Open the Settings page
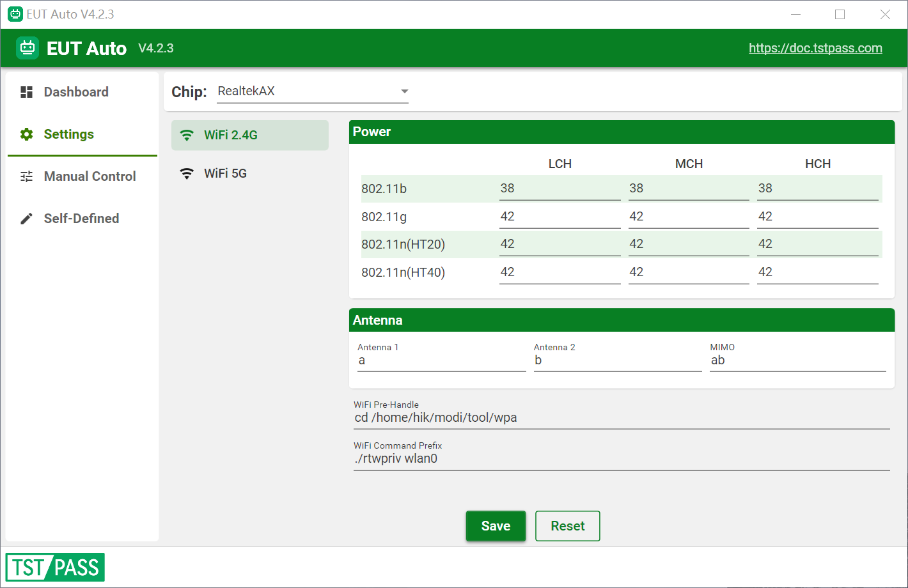The width and height of the screenshot is (908, 588). point(82,134)
